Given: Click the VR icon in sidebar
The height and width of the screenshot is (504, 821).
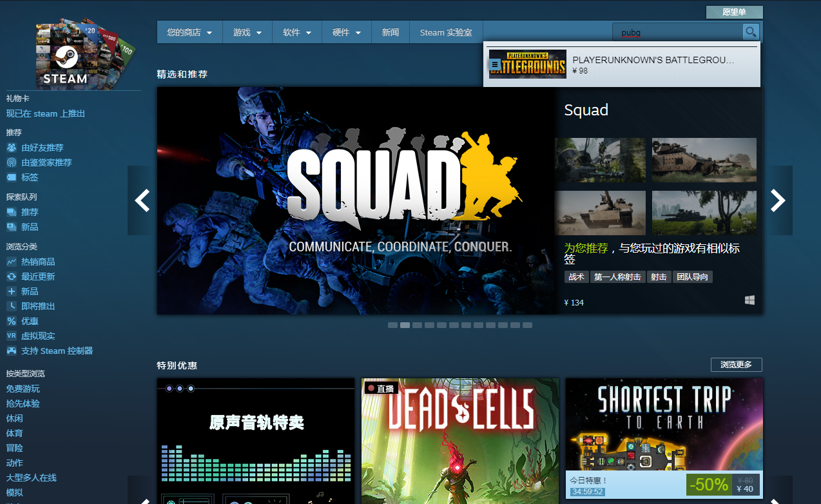Looking at the screenshot, I should point(12,336).
